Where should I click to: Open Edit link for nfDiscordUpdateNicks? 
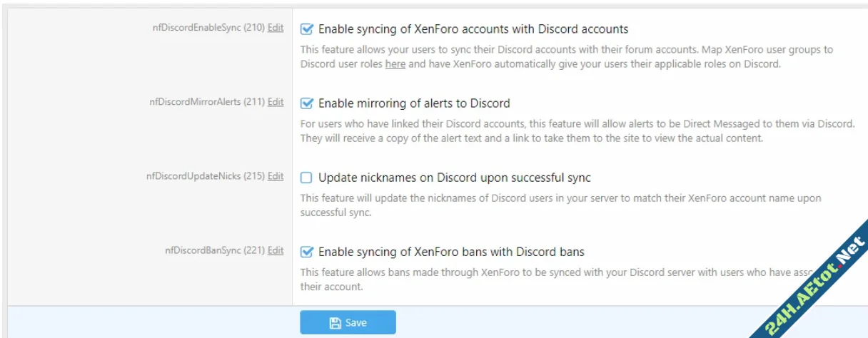(276, 176)
